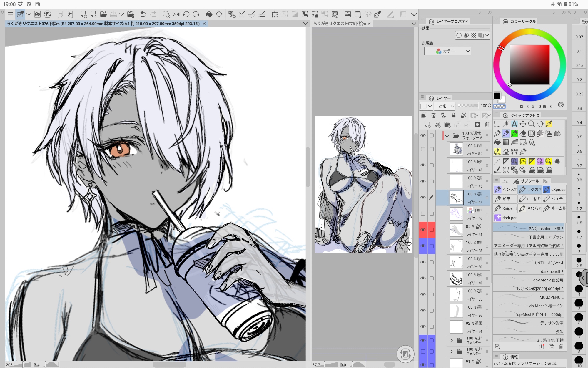The image size is (588, 368).
Task: Click the Lock Layer padlock icon
Action: coord(453,115)
